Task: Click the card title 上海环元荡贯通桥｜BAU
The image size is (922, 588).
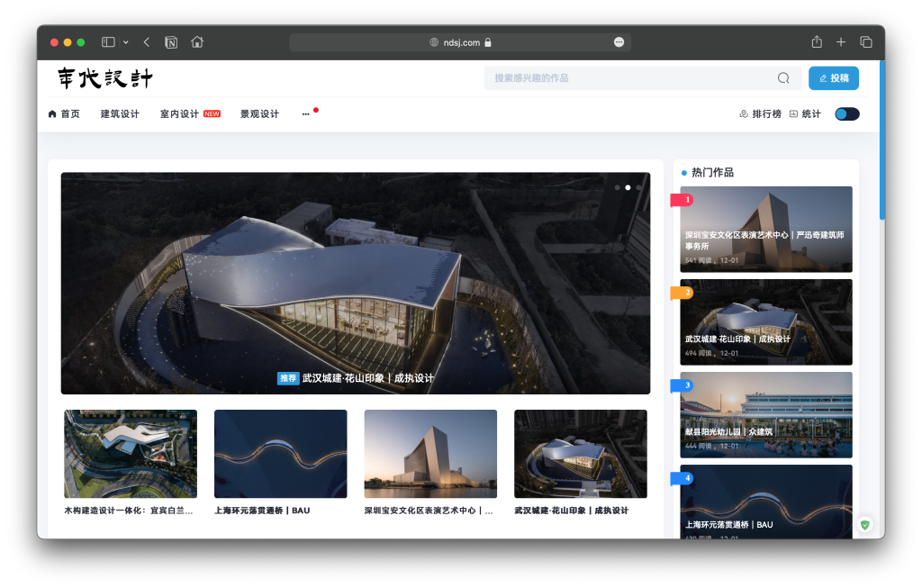Action: (x=262, y=511)
